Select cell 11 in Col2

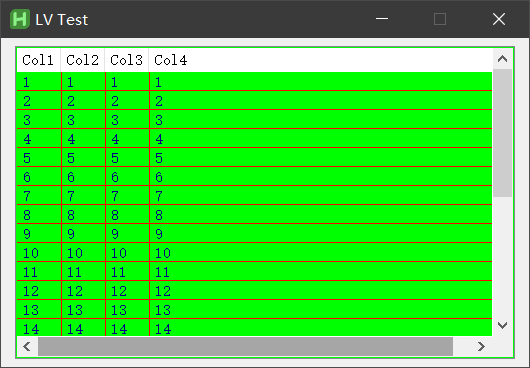83,271
